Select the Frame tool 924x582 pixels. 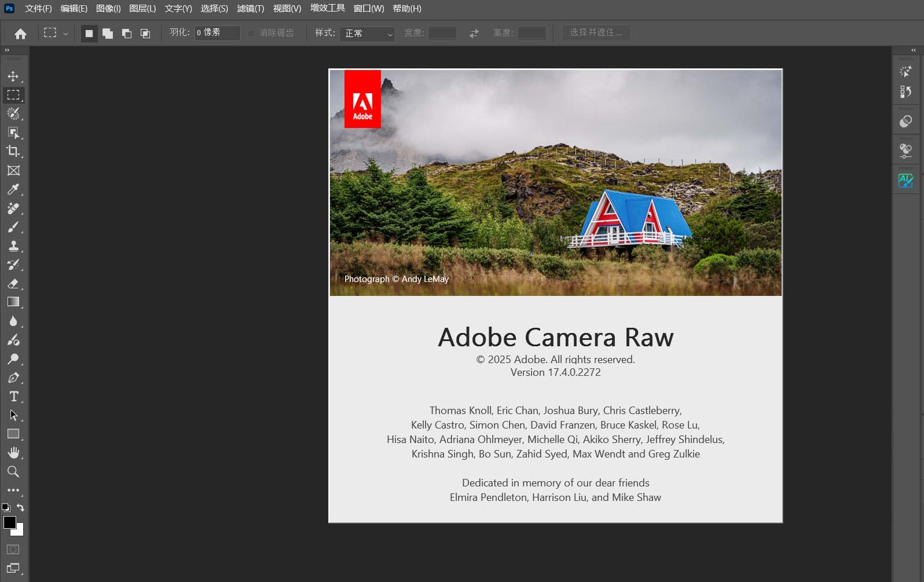[13, 170]
